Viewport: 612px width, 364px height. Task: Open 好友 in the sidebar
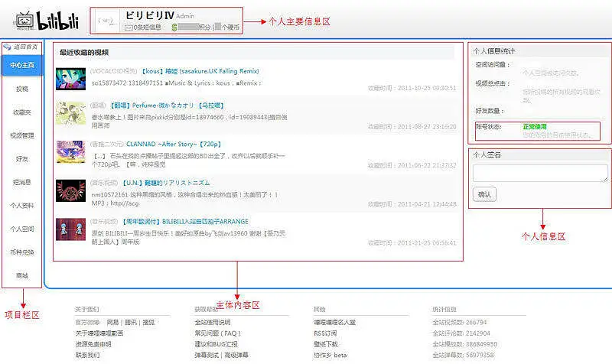click(x=22, y=159)
